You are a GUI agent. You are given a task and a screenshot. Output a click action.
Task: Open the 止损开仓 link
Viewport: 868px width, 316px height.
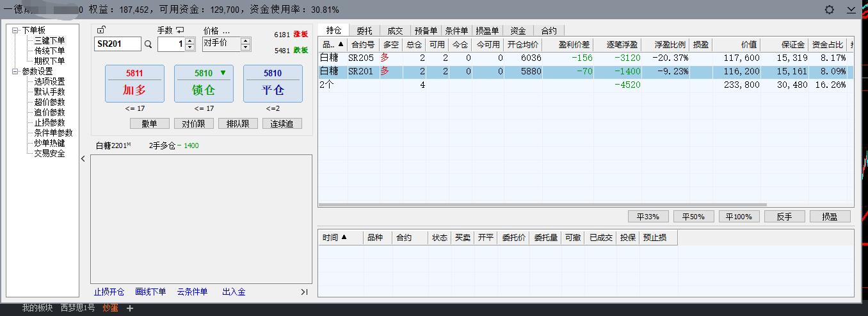pos(109,292)
